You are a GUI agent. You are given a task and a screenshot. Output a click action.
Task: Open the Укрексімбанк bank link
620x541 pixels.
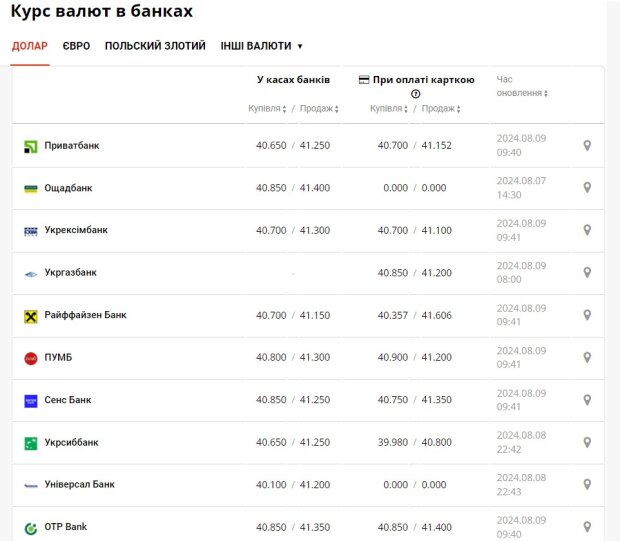tap(75, 230)
